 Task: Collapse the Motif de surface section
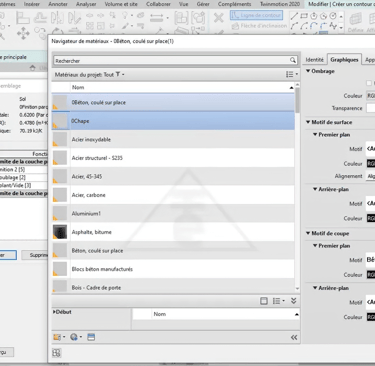coord(308,122)
